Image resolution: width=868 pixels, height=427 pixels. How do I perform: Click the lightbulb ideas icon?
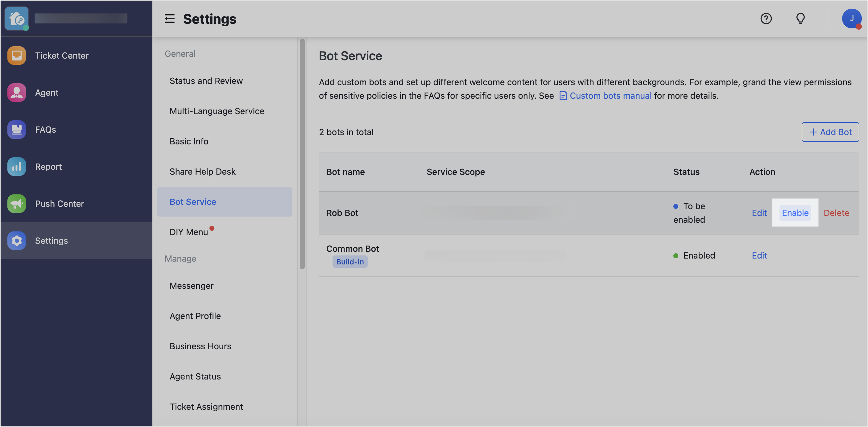[x=801, y=19]
